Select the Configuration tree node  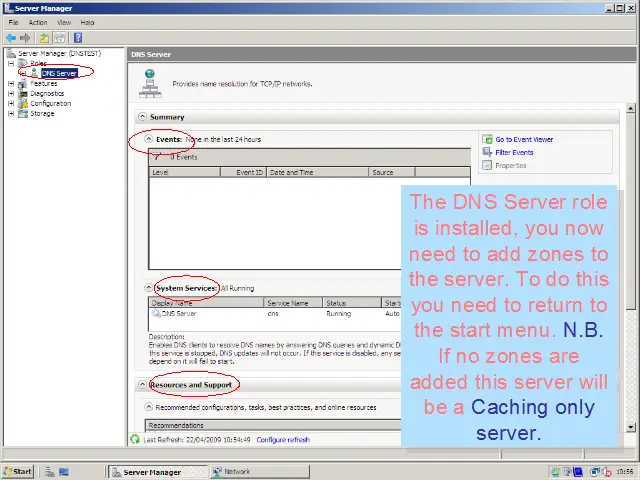51,103
